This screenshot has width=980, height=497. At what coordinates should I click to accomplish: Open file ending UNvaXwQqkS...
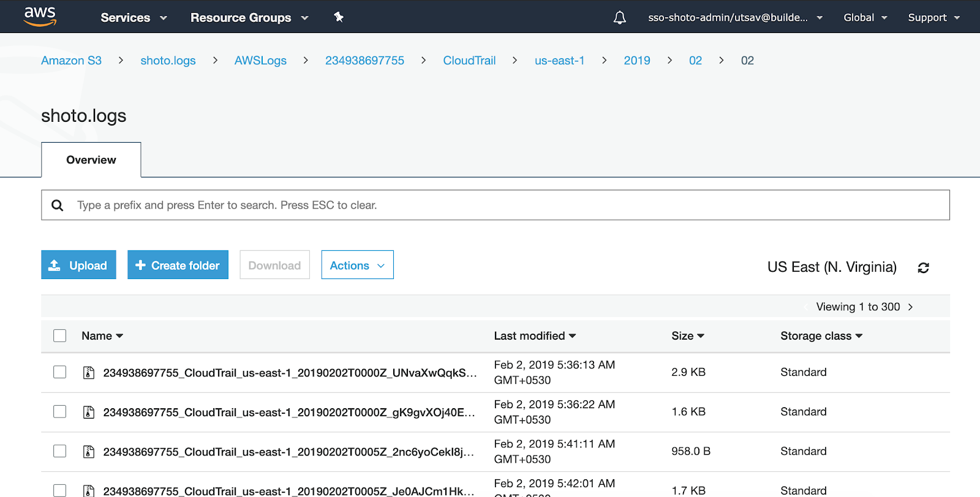[x=290, y=373]
